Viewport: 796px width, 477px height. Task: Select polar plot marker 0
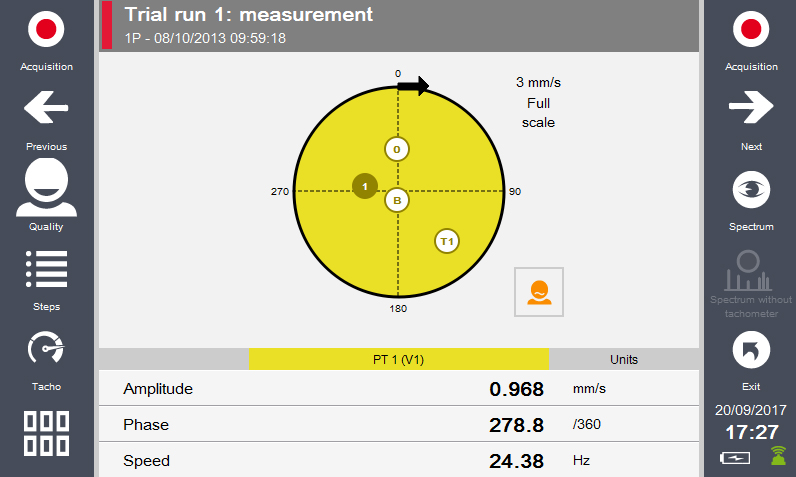(x=397, y=149)
